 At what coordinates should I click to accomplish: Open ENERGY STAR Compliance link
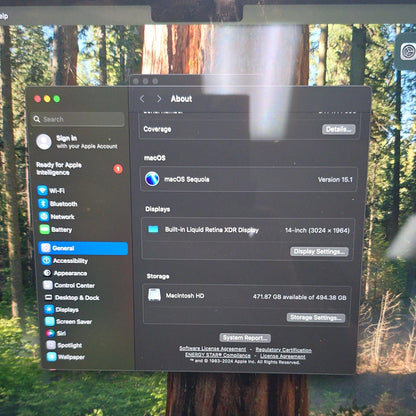pos(218,355)
